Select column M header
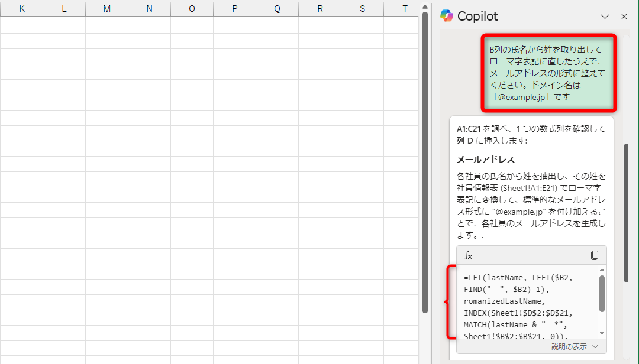This screenshot has width=639, height=364. coord(106,8)
